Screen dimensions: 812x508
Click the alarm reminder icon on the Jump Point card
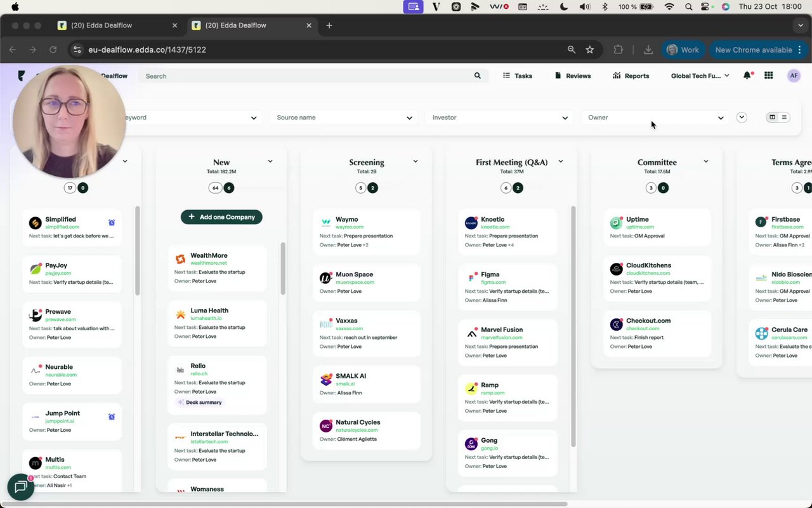112,417
